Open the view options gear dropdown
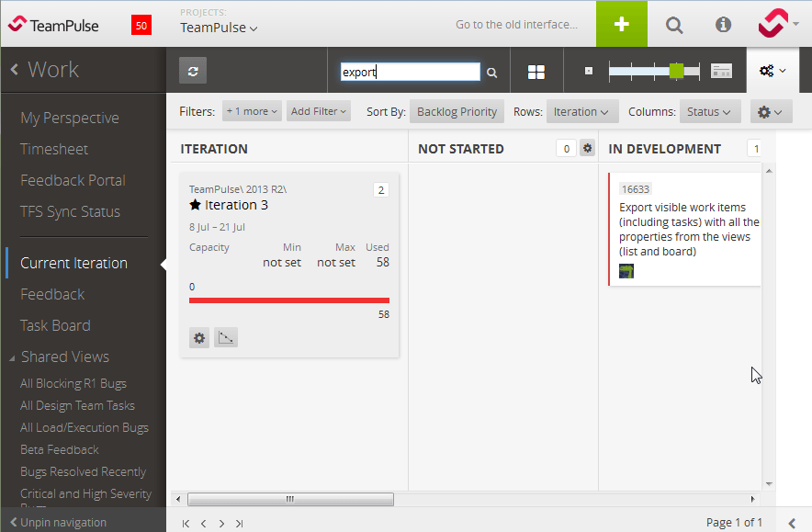The height and width of the screenshot is (532, 812). pyautogui.click(x=771, y=112)
